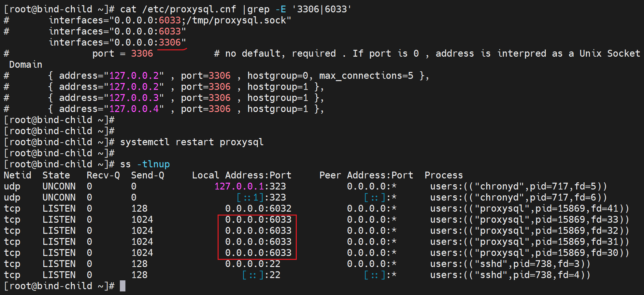Click the proxysql process entry with fd=41
644x295 pixels.
pyautogui.click(x=529, y=209)
